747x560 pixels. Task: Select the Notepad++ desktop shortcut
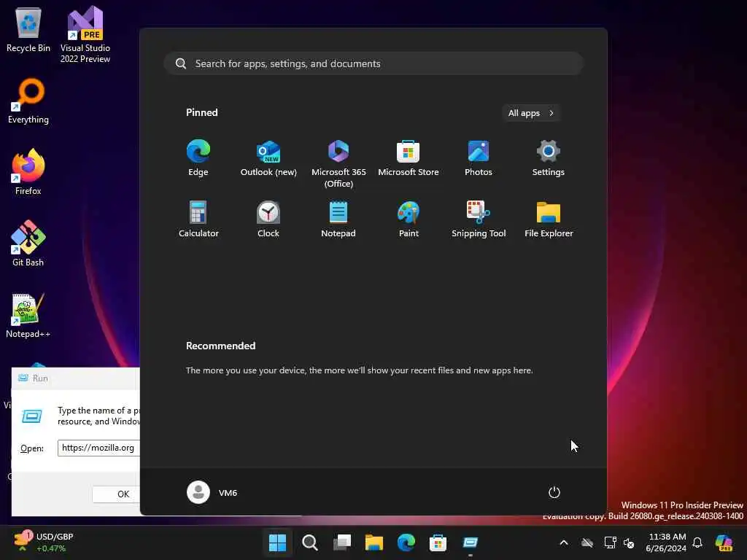(x=28, y=315)
